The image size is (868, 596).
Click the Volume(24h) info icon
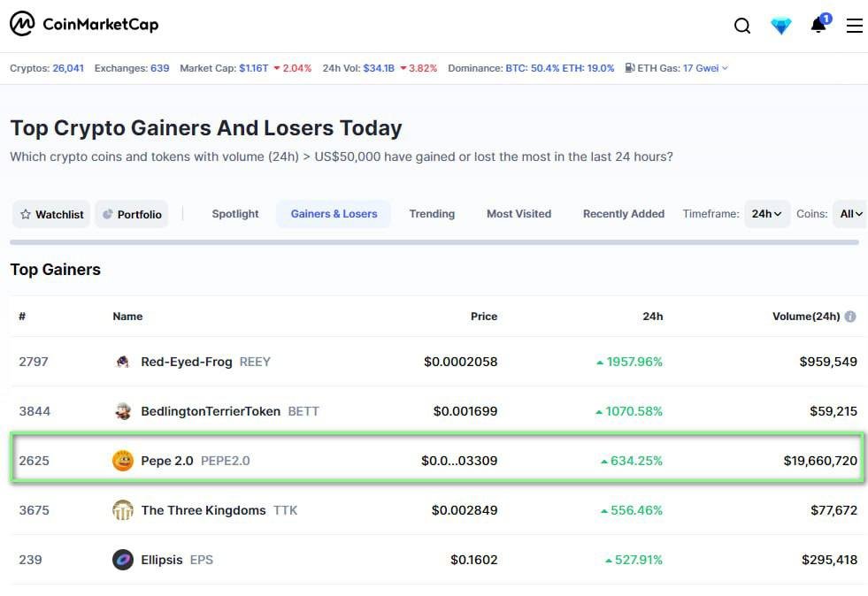[850, 317]
